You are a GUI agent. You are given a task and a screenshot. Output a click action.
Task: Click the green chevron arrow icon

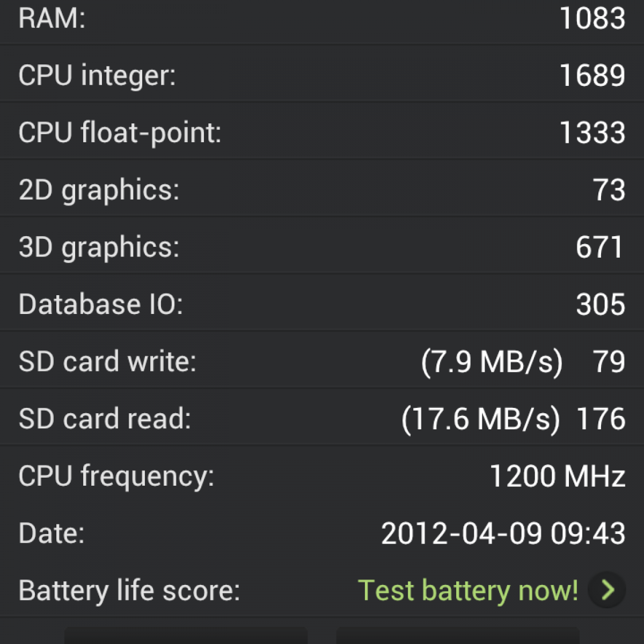point(607,590)
